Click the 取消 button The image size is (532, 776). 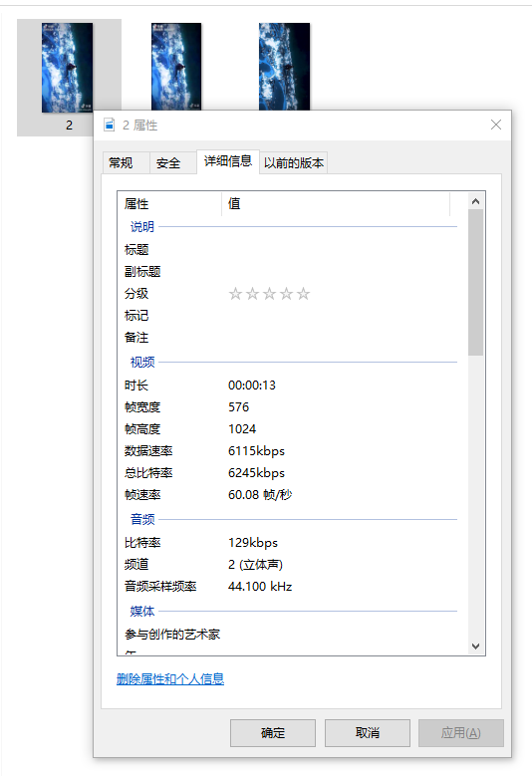point(368,733)
